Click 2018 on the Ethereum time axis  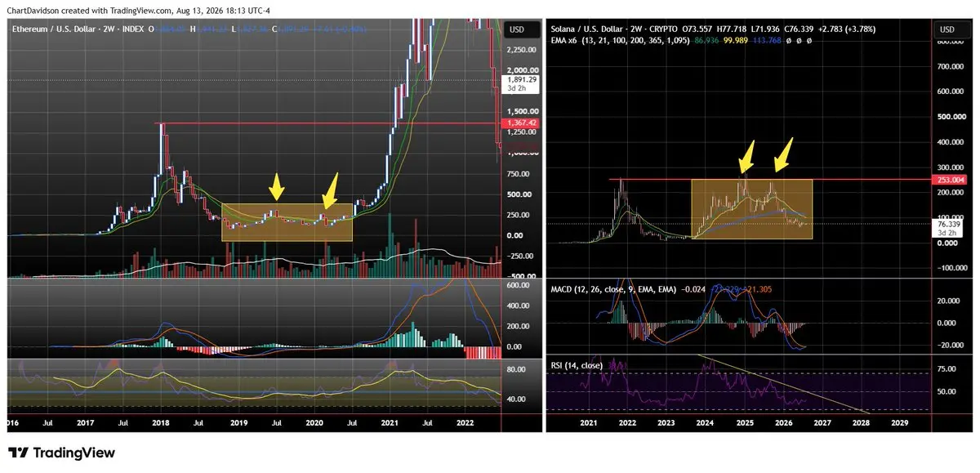pos(161,423)
